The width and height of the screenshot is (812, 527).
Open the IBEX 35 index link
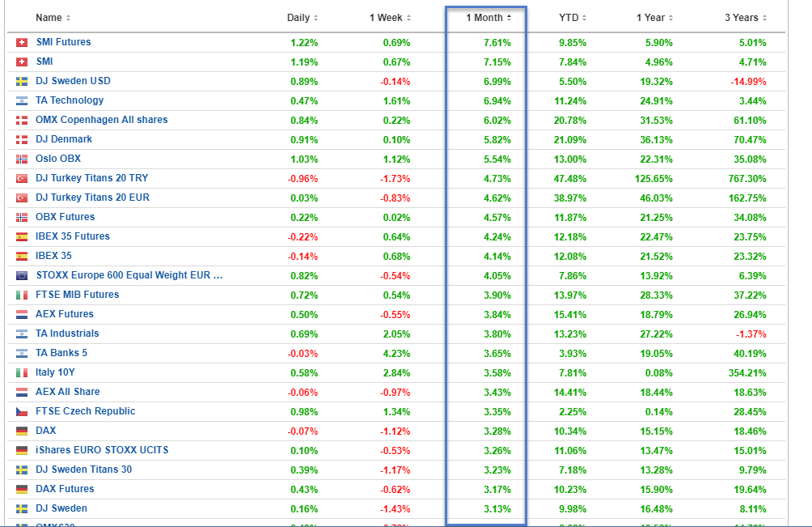pyautogui.click(x=53, y=256)
